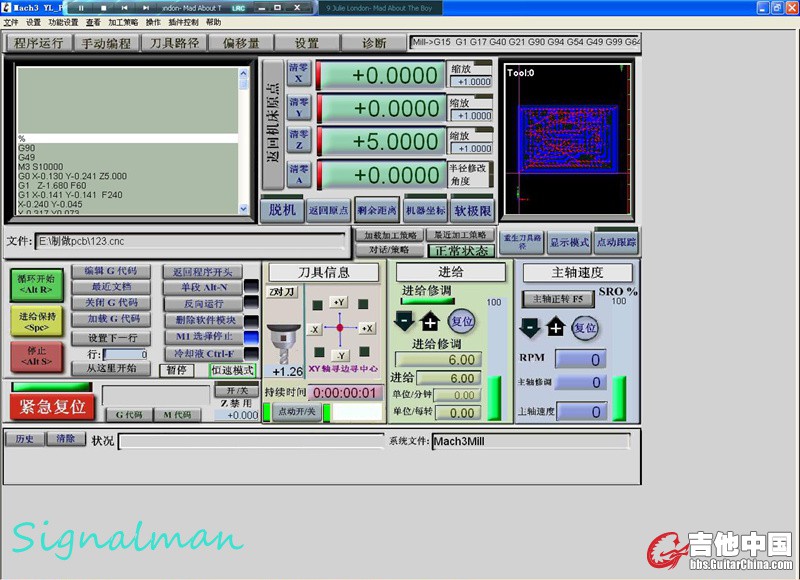Switch to 诊断 tab
This screenshot has width=800, height=580.
[x=374, y=43]
